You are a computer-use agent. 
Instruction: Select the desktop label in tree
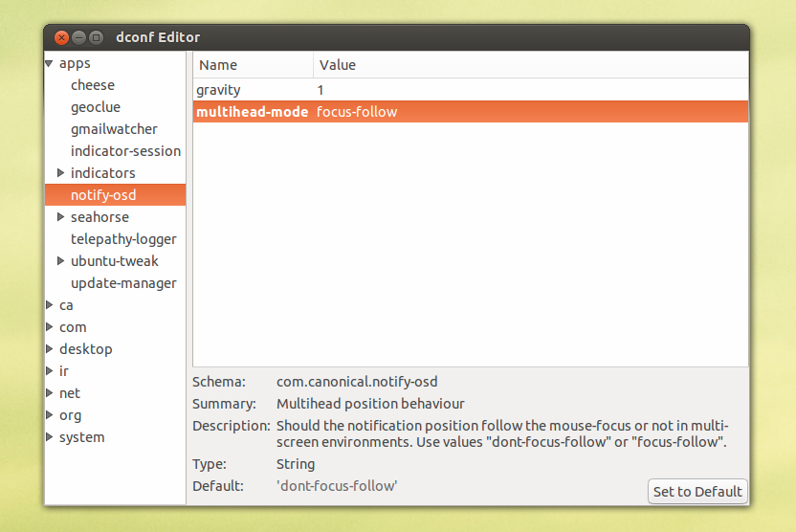tap(85, 349)
